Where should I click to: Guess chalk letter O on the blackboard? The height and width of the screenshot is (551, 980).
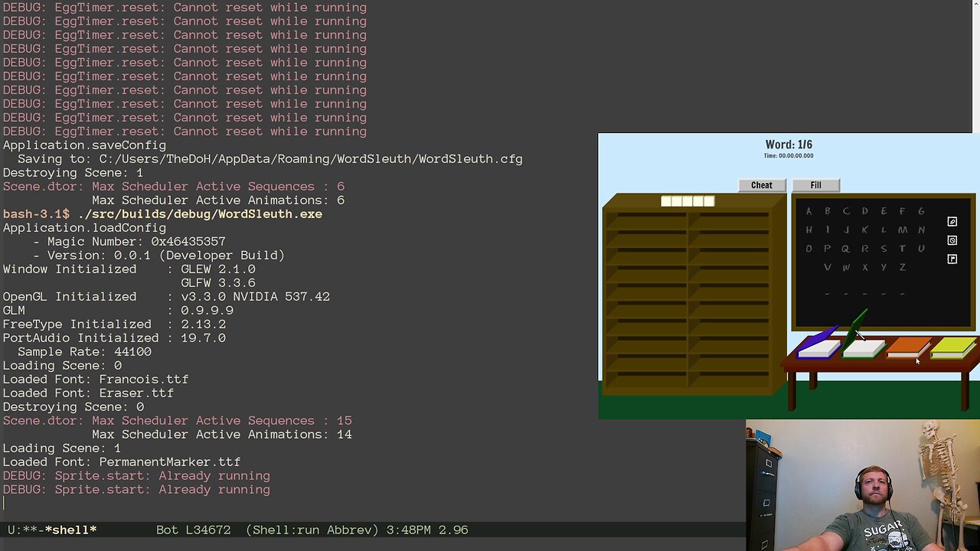[x=808, y=249]
